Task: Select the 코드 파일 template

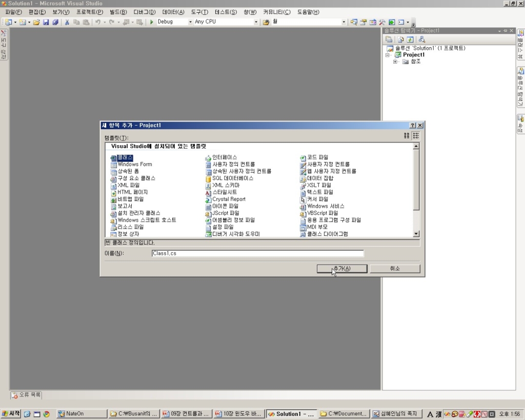Action: pos(314,157)
